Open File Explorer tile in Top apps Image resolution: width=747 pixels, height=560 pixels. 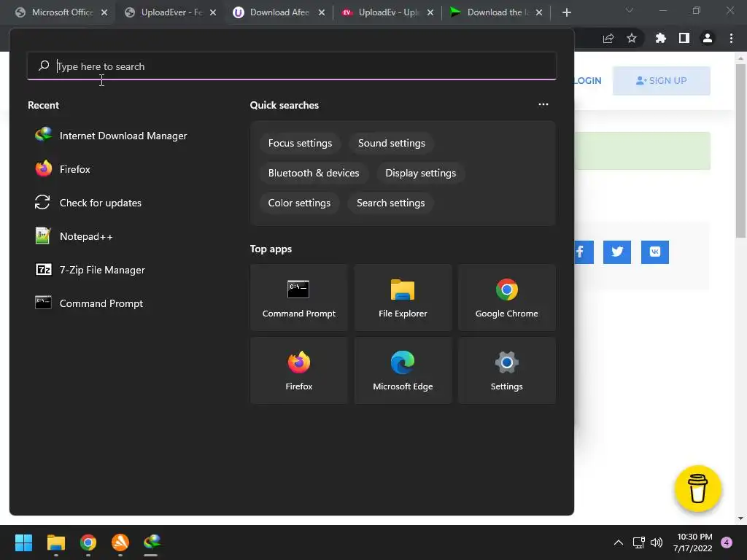pos(403,297)
